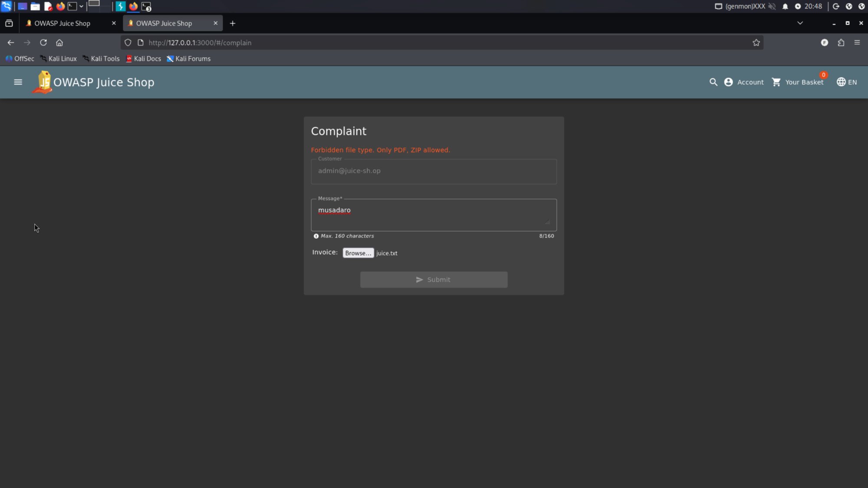This screenshot has width=868, height=488.
Task: Click the FoxyProxy extension icon
Action: pyautogui.click(x=824, y=43)
